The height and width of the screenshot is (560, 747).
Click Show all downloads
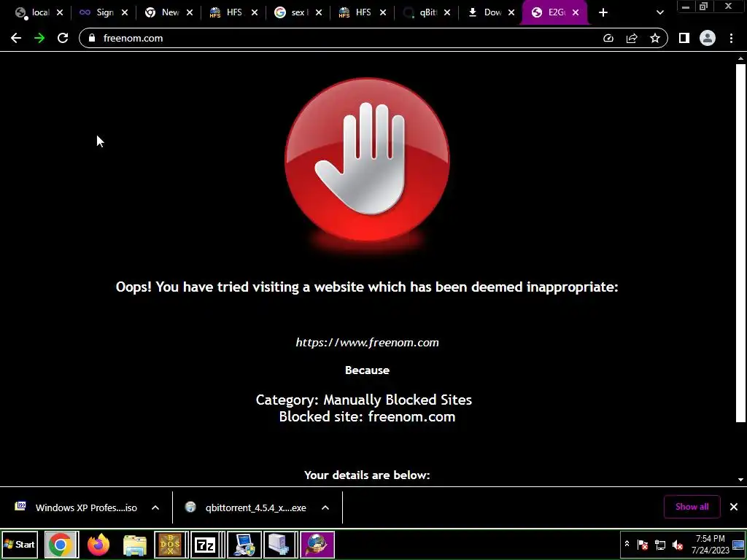[692, 507]
